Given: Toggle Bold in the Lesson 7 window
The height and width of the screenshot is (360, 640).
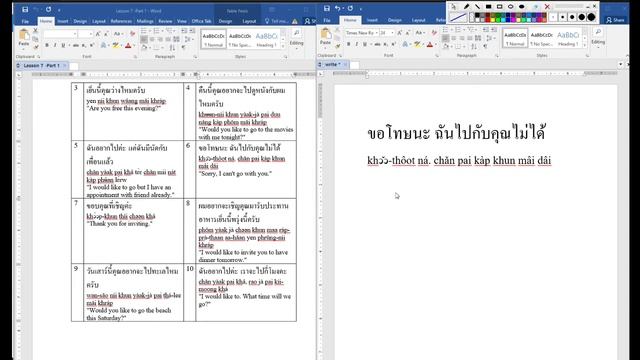Looking at the screenshot, I should [x=47, y=45].
